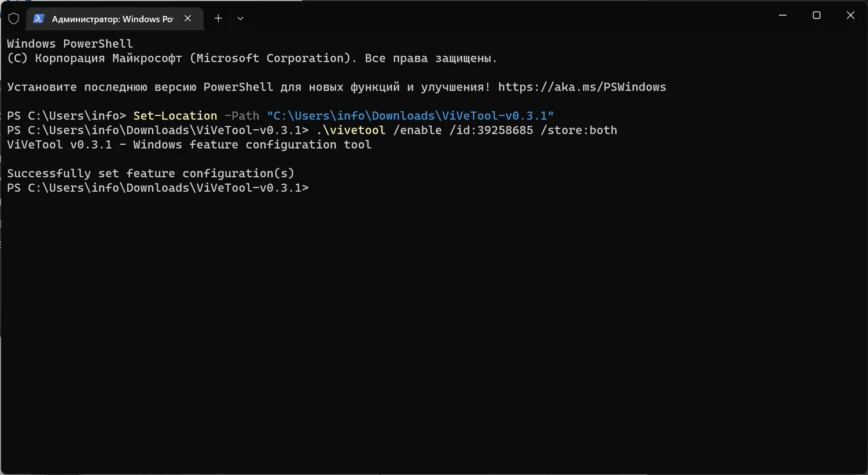This screenshot has height=475, width=868.
Task: Click the shield icon in the title bar
Action: tap(14, 19)
